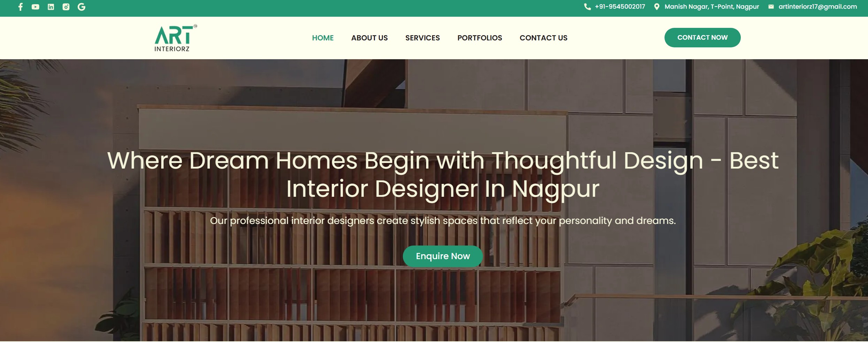868x342 pixels.
Task: Click the hero headline about Dream Homes
Action: tap(443, 175)
